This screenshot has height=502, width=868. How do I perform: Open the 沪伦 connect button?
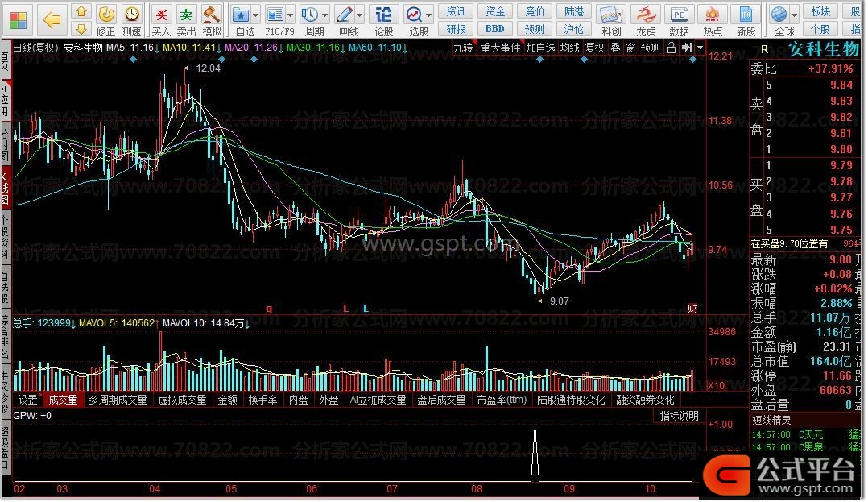574,29
